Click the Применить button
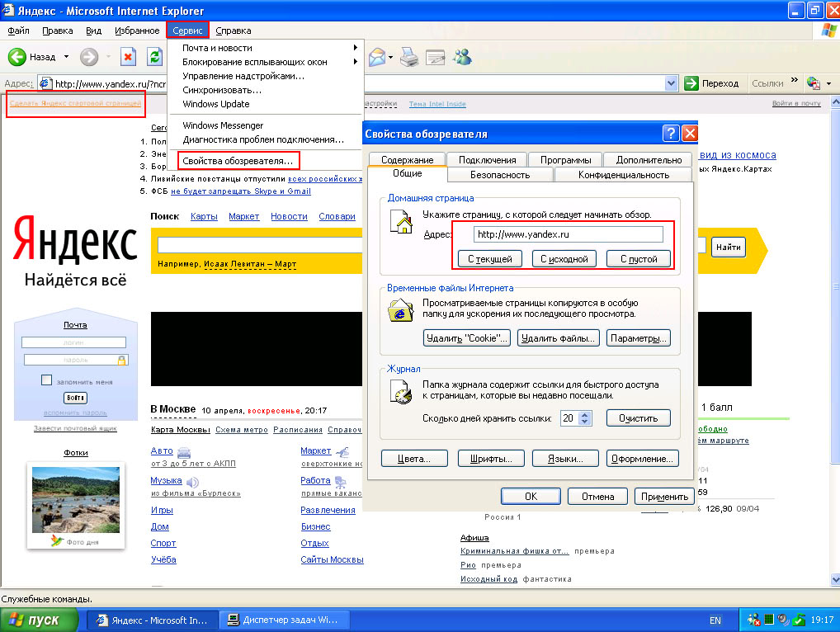The height and width of the screenshot is (632, 840). 664,497
